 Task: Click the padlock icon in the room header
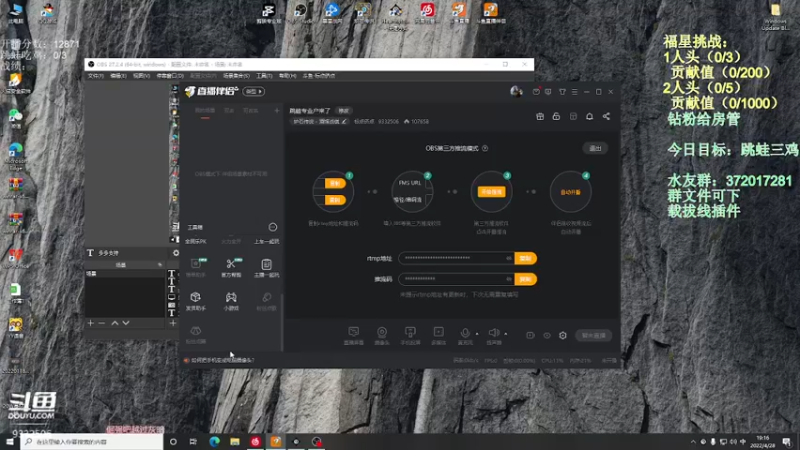click(556, 116)
